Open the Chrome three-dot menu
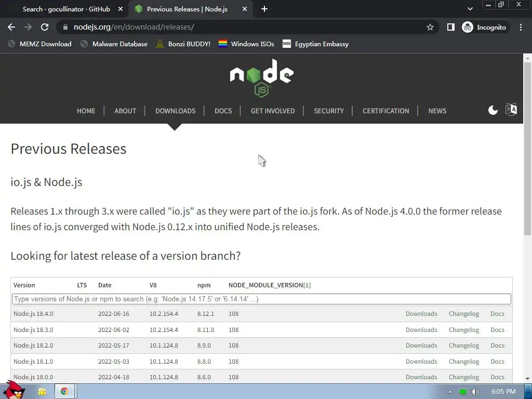 click(521, 27)
